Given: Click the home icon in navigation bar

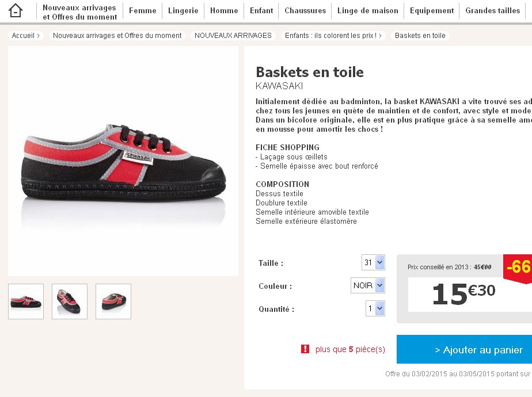Looking at the screenshot, I should click(16, 10).
